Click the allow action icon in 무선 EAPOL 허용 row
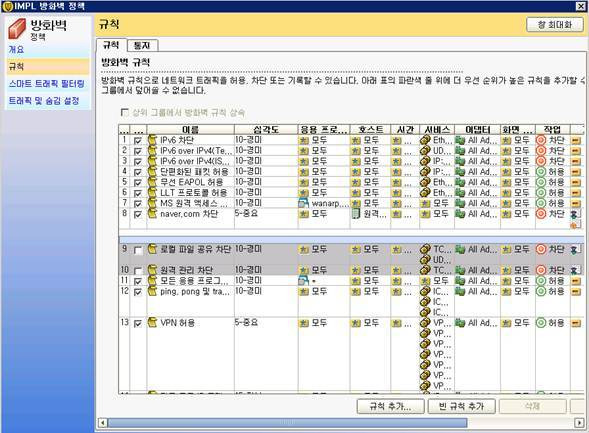 click(x=541, y=182)
